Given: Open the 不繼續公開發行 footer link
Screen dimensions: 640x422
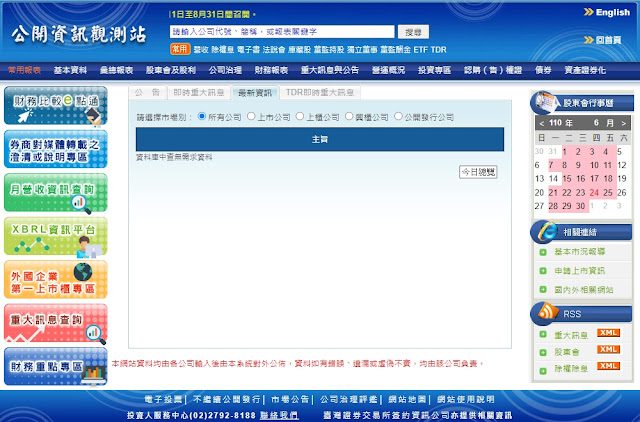Looking at the screenshot, I should pos(226,399).
